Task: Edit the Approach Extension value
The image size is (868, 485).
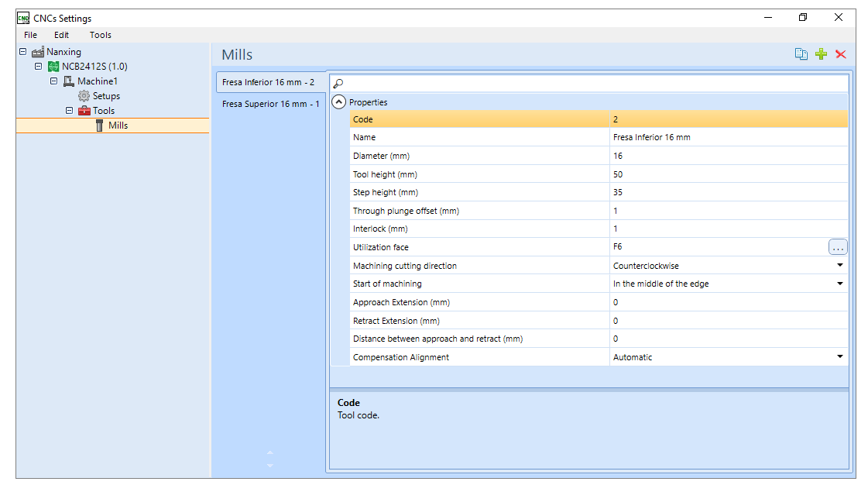Action: tap(729, 301)
